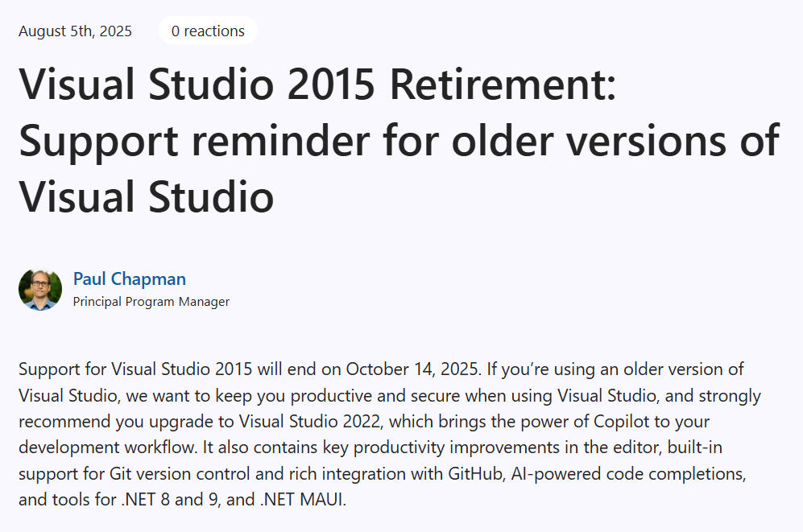This screenshot has width=803, height=532.
Task: Open Paul Chapman's author profile link
Action: pos(129,279)
